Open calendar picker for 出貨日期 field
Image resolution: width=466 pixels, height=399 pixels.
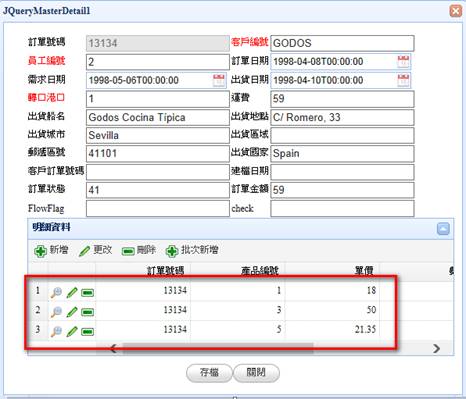pos(403,80)
